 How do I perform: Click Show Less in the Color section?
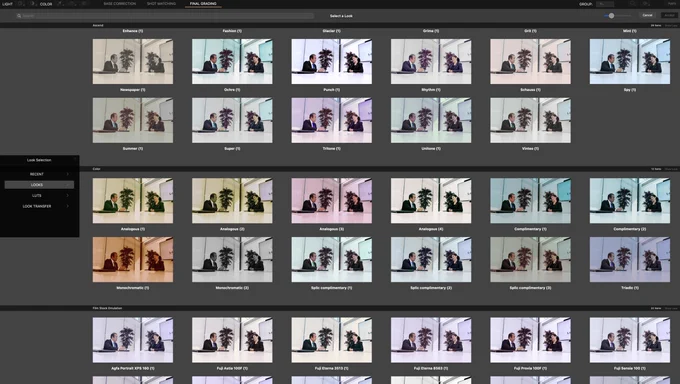click(x=671, y=169)
